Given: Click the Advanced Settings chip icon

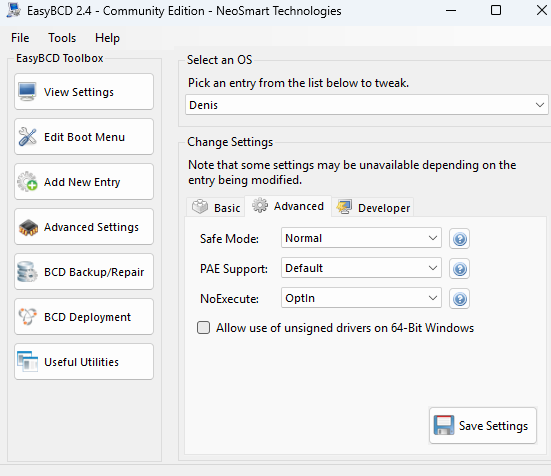Looking at the screenshot, I should tap(28, 227).
